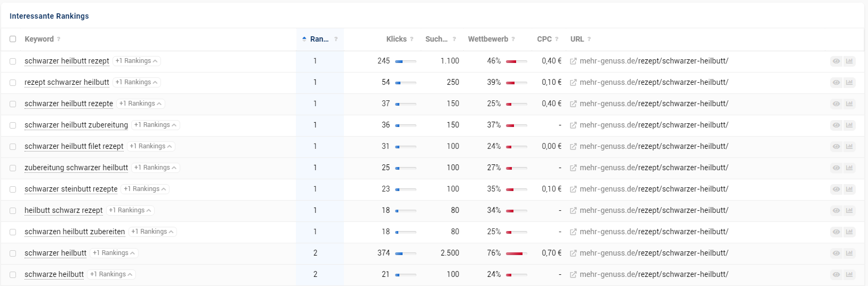Expand +1 Rankings for schwarzer heilbutt rezept
Screen dimensions: 868x286
pos(136,61)
